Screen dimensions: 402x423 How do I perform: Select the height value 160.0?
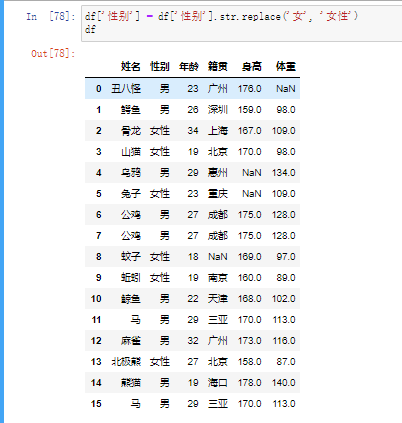point(250,278)
